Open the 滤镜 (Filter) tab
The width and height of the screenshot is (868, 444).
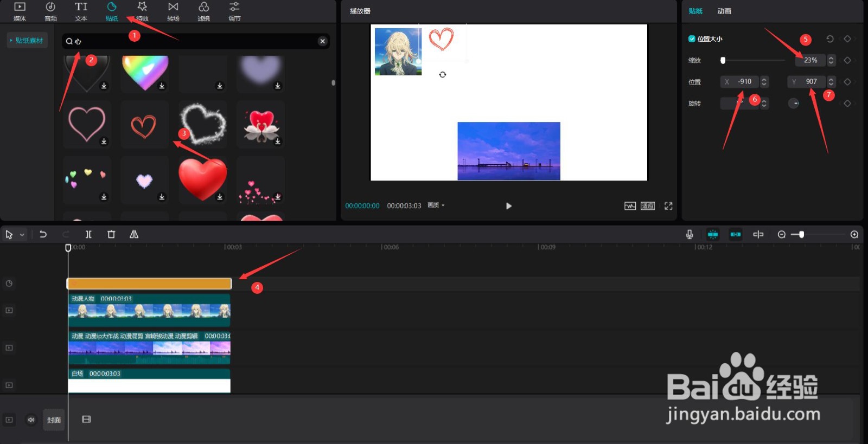click(x=203, y=11)
